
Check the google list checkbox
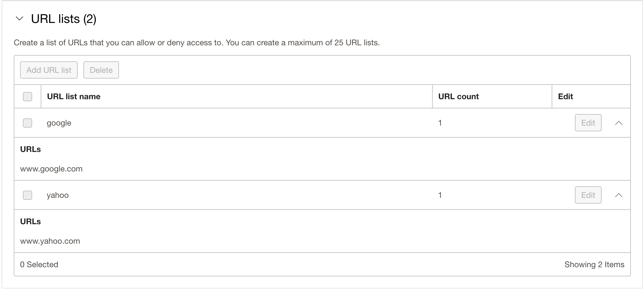[x=28, y=123]
